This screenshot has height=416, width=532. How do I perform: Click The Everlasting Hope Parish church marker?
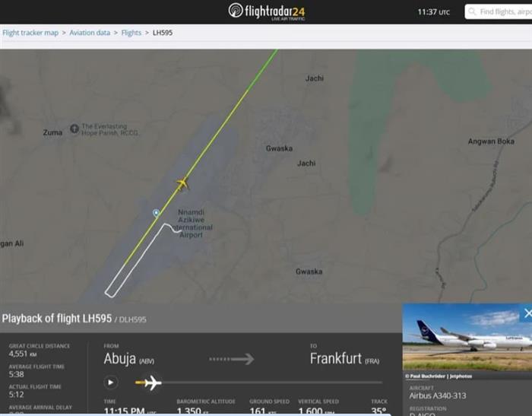pyautogui.click(x=74, y=129)
